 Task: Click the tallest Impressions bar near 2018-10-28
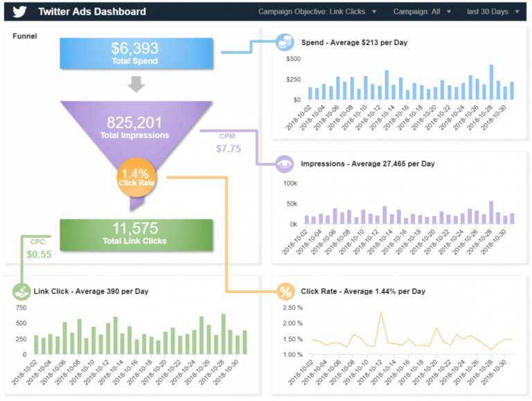491,213
